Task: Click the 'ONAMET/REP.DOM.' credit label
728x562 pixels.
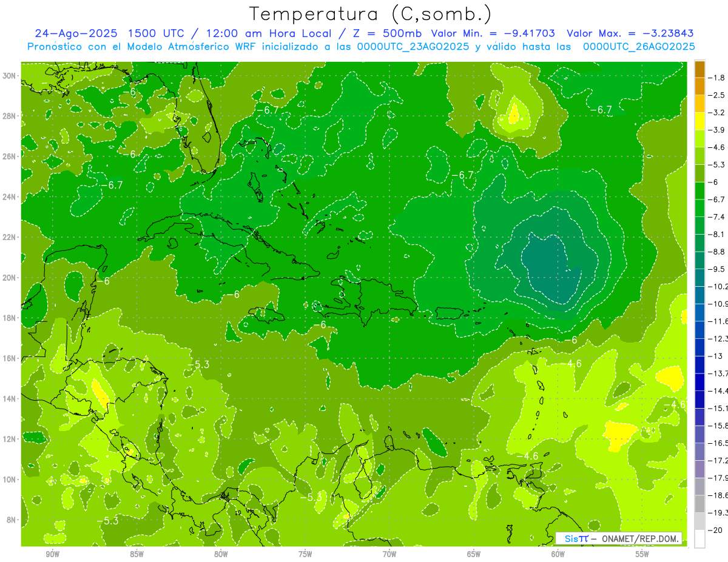Action: [641, 538]
